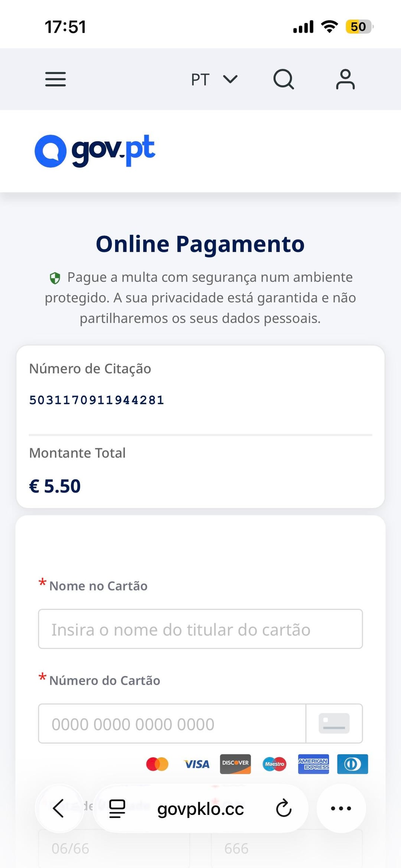Tap the govpklo.cc address bar
401x868 pixels.
pyautogui.click(x=200, y=809)
